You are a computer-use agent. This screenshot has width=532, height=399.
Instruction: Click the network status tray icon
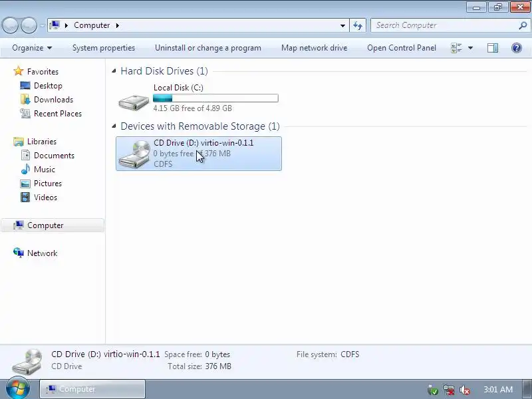click(x=448, y=390)
